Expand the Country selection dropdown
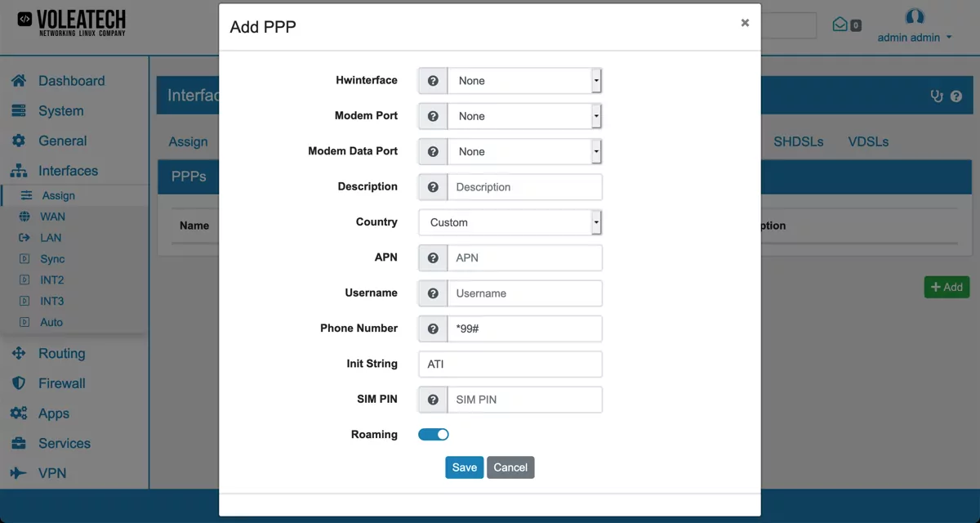Viewport: 980px width, 523px height. point(510,222)
